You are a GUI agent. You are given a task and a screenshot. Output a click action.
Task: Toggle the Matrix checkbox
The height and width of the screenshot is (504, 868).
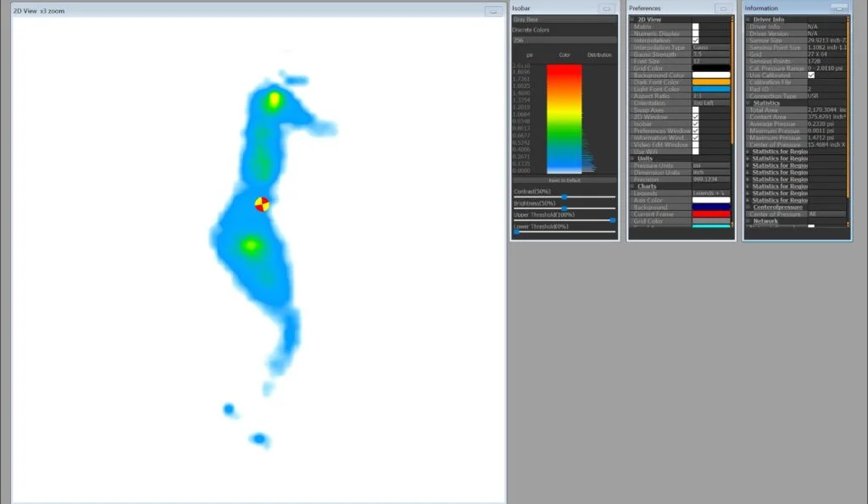(696, 27)
